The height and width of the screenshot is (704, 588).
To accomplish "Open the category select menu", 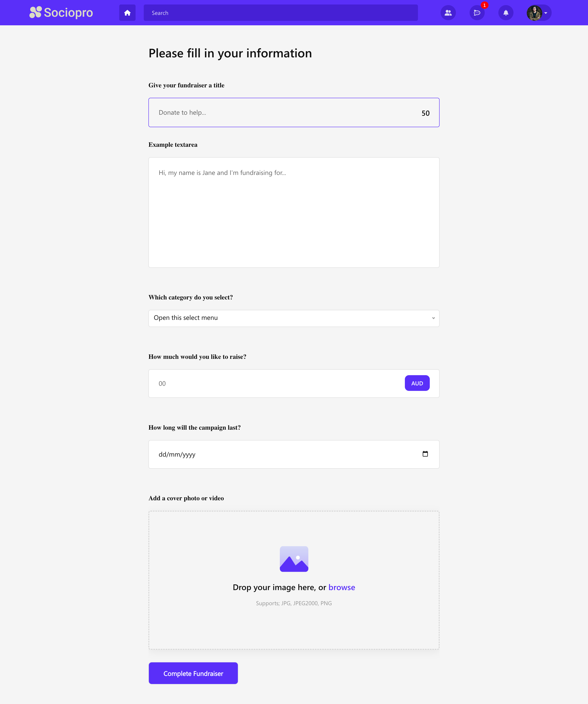I will tap(294, 318).
